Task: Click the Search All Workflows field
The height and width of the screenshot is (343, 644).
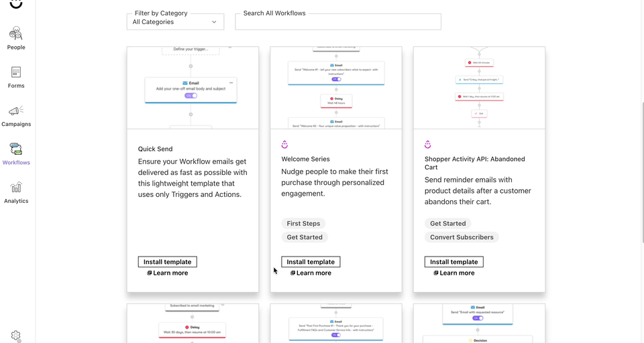Action: 338,22
